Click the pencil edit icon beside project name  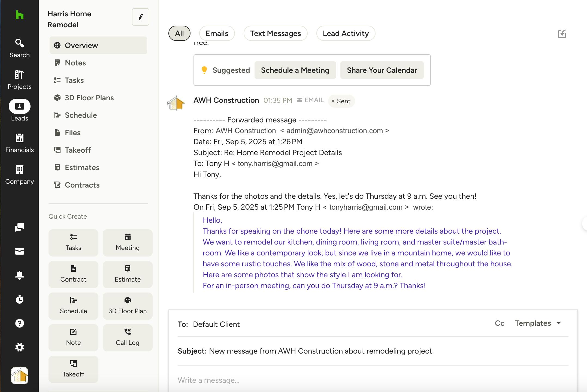coord(140,17)
